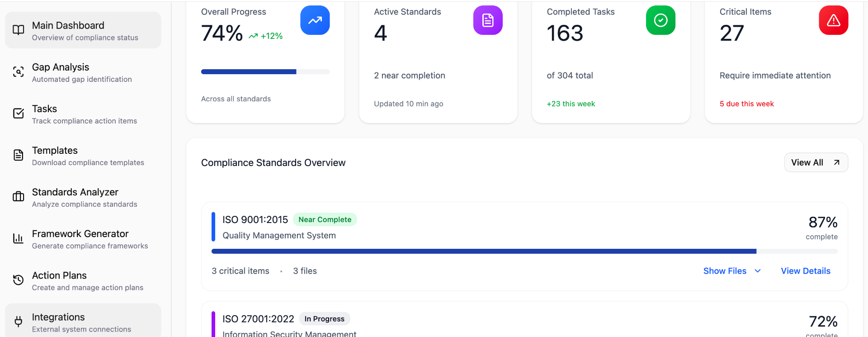This screenshot has height=337, width=868.
Task: Click the 'of 304 total' text
Action: coord(570,76)
